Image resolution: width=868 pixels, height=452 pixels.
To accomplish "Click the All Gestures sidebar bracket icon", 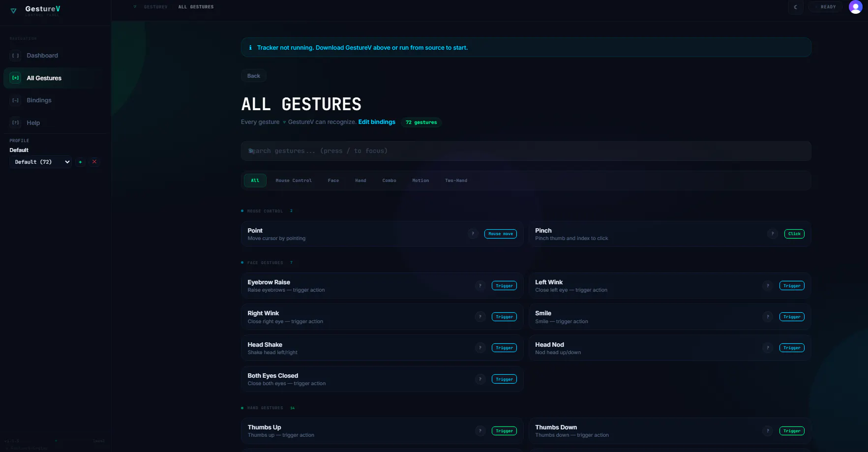I will 16,78.
